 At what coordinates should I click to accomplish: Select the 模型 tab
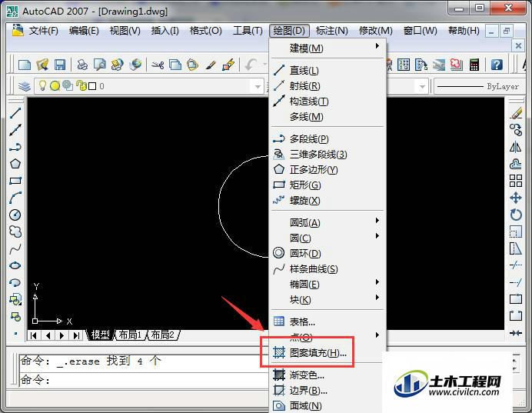pos(101,335)
